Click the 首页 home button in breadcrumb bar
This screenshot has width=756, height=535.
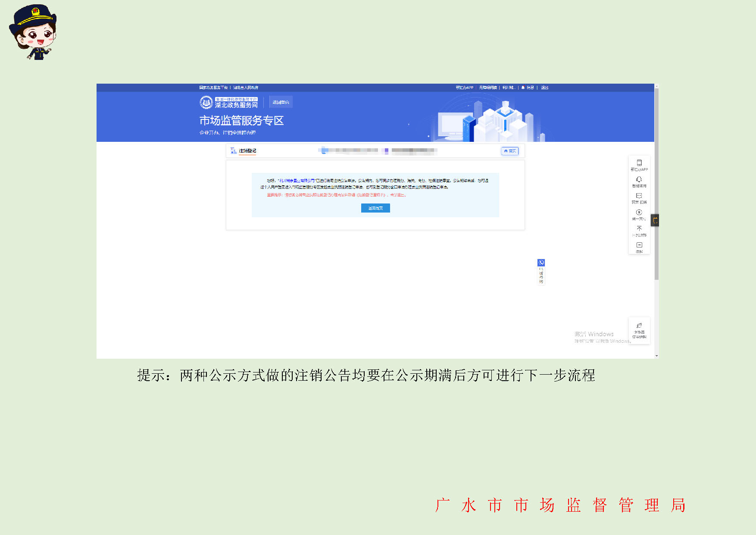pos(510,151)
